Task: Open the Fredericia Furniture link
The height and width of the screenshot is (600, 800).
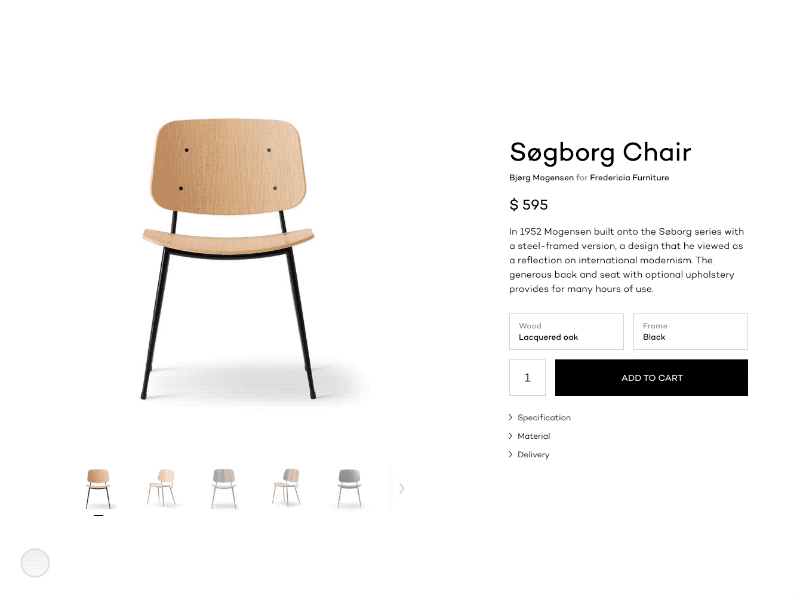Action: coord(630,178)
